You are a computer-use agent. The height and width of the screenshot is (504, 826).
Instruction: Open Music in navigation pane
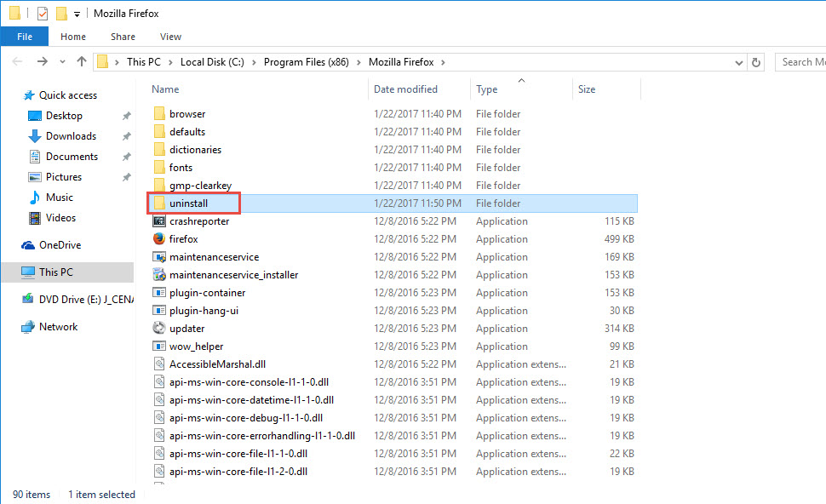[59, 198]
